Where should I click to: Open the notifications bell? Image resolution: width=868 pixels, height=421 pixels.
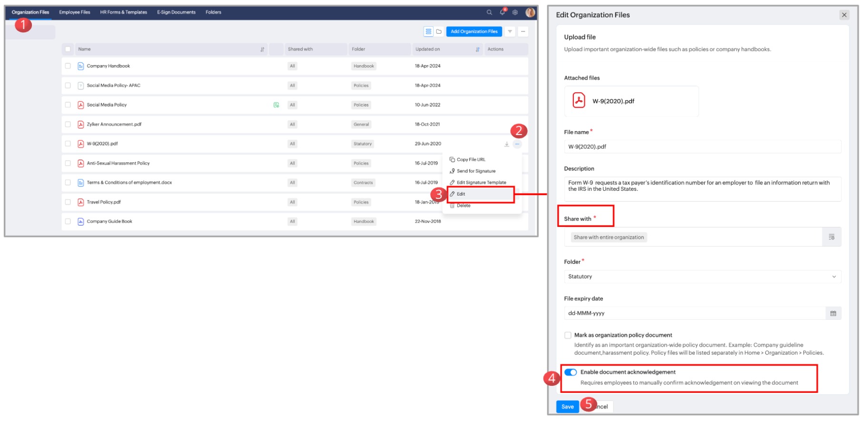pyautogui.click(x=502, y=12)
